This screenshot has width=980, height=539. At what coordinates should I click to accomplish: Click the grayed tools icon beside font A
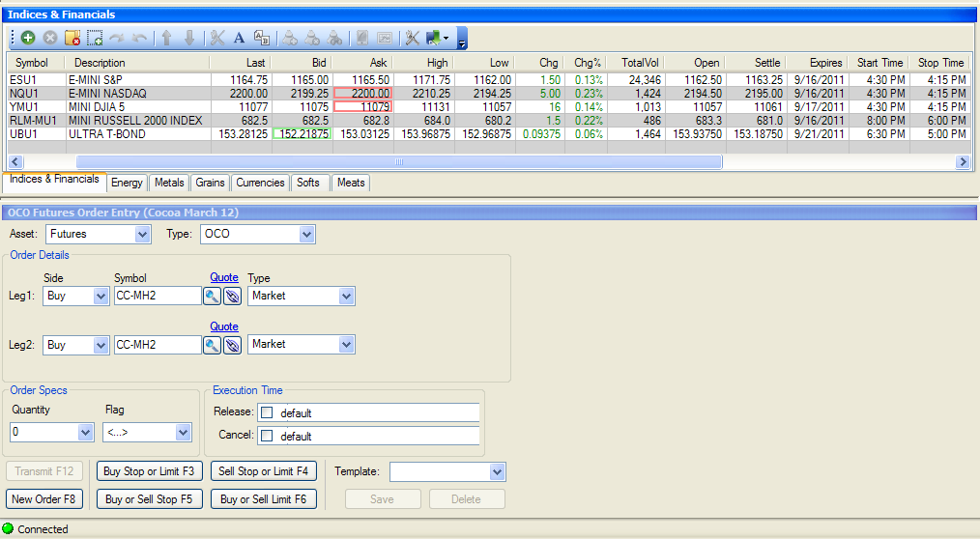coord(216,38)
